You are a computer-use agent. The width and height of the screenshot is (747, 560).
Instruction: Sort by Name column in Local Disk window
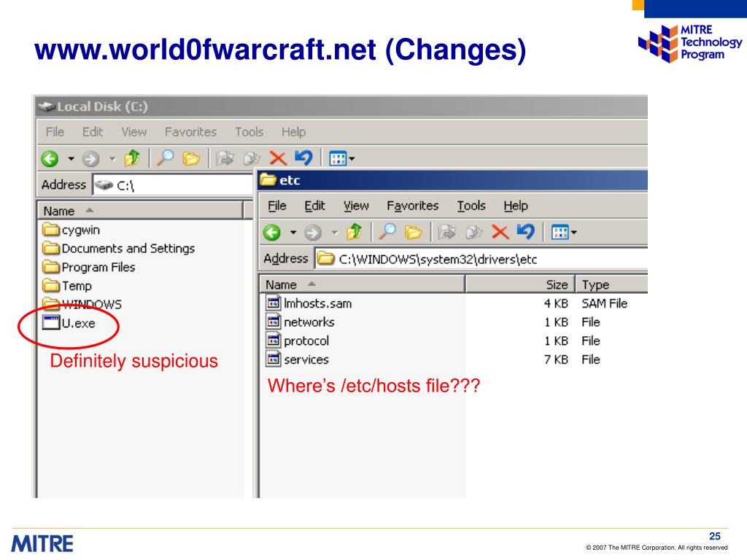139,211
